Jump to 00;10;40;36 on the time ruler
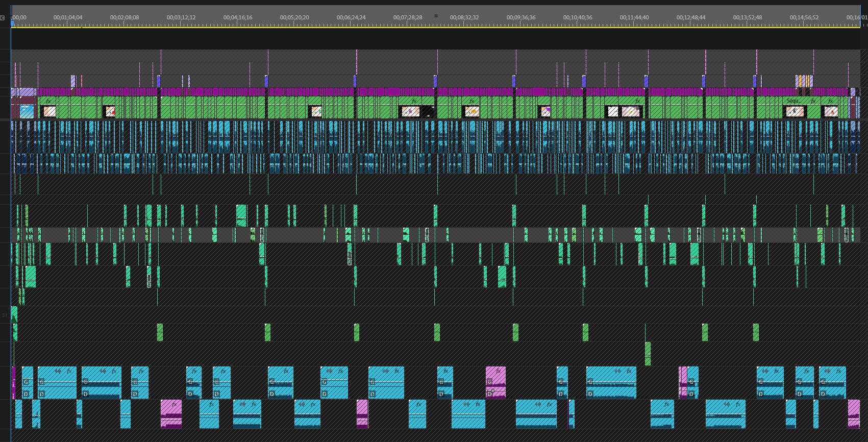 click(x=578, y=18)
